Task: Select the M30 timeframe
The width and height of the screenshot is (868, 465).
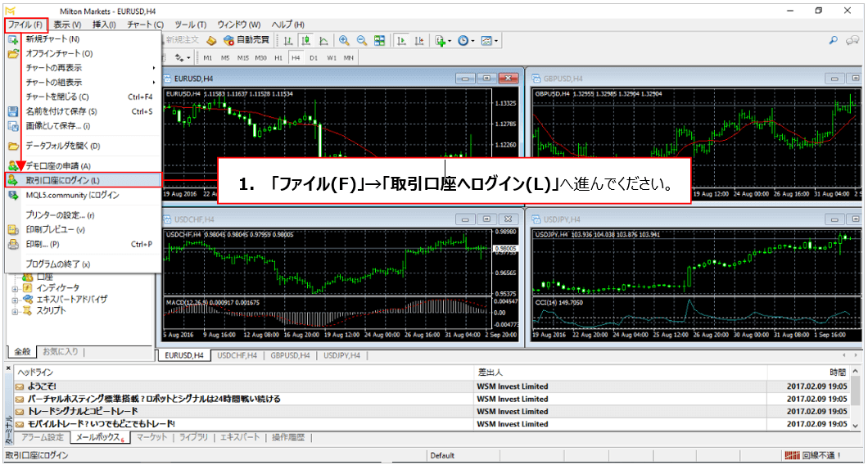Action: point(260,57)
